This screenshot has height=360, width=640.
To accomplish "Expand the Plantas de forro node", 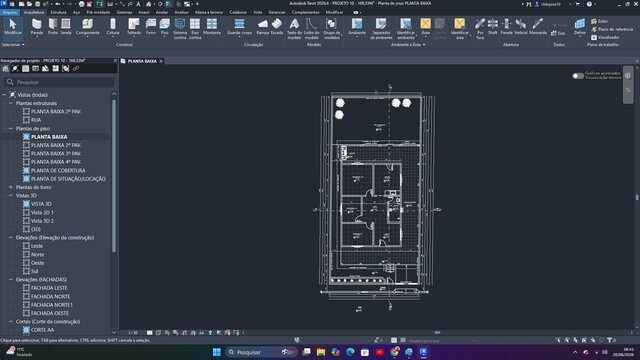I will (x=11, y=187).
